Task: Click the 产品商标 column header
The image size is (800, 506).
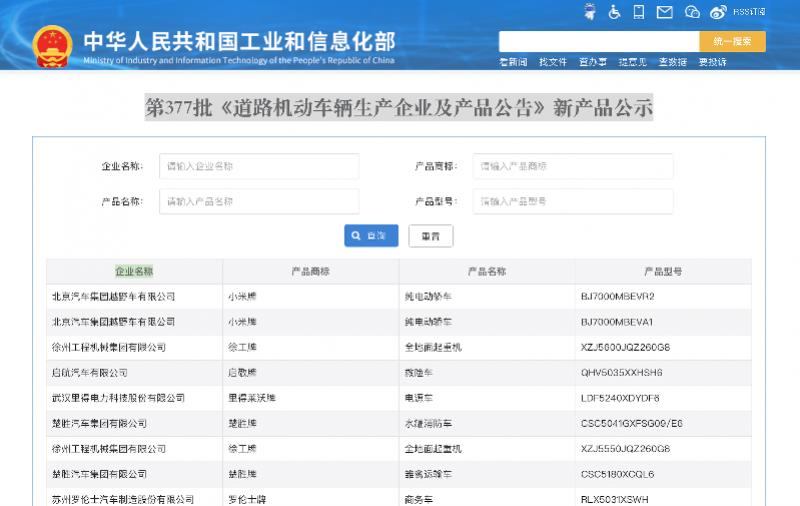Action: coord(311,271)
